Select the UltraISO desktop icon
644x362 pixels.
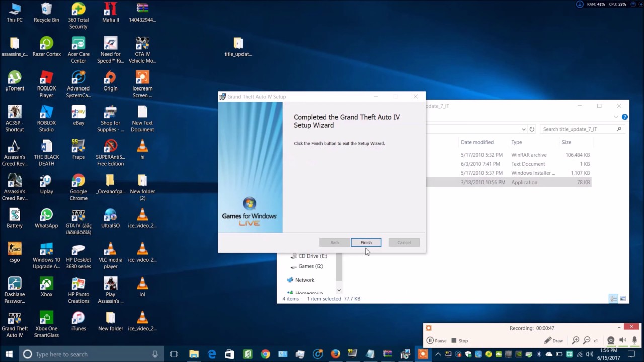(110, 218)
